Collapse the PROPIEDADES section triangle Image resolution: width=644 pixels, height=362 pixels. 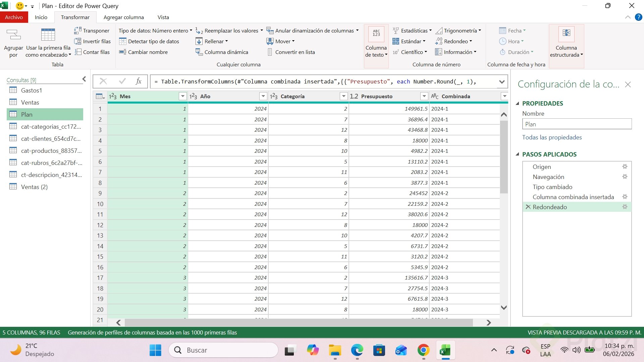[517, 104]
